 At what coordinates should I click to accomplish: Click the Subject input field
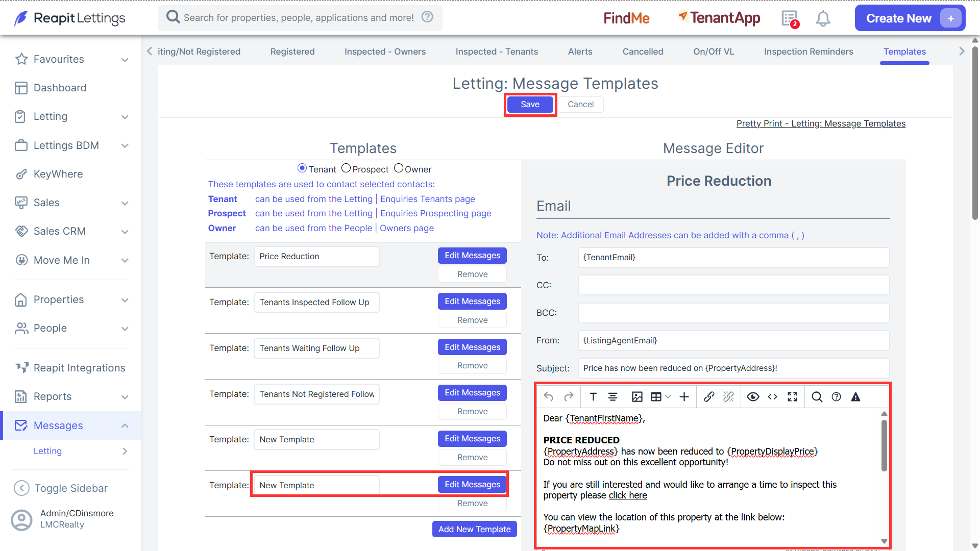(733, 368)
